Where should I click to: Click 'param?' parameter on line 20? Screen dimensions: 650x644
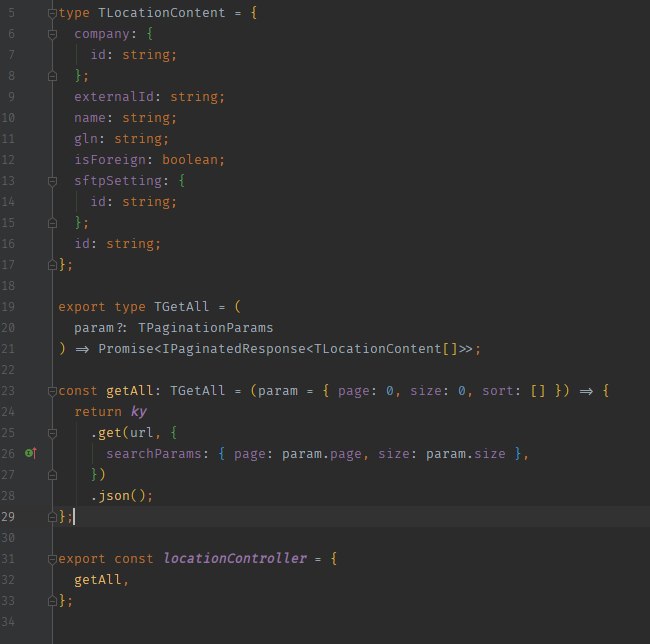100,328
